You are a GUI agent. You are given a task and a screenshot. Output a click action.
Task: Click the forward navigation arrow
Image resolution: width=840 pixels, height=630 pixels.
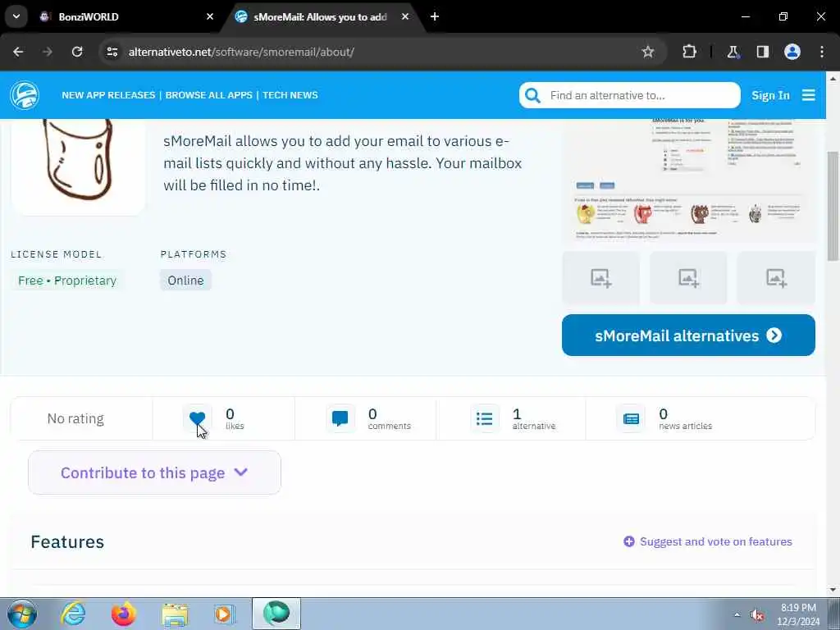[48, 52]
